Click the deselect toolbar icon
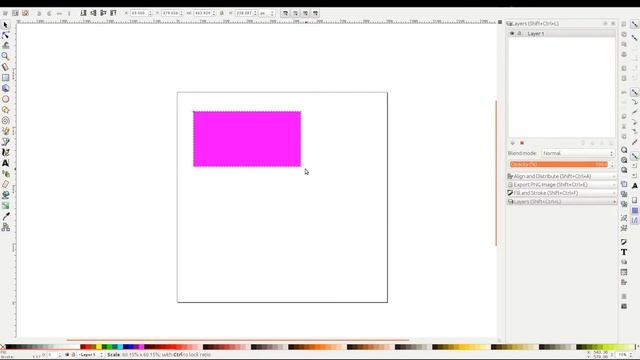The width and height of the screenshot is (640, 360). click(25, 13)
